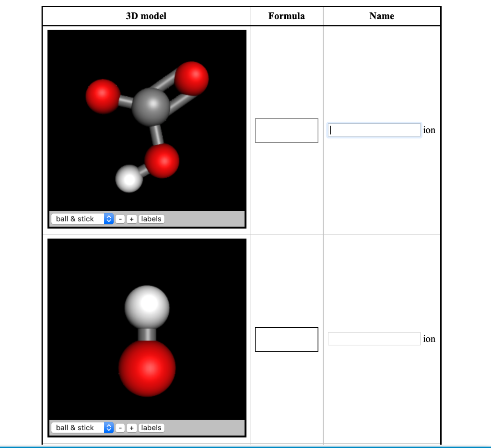491x448 pixels.
Task: Click the Name field beside 'ion' for the bottom molecule
Action: click(x=374, y=338)
